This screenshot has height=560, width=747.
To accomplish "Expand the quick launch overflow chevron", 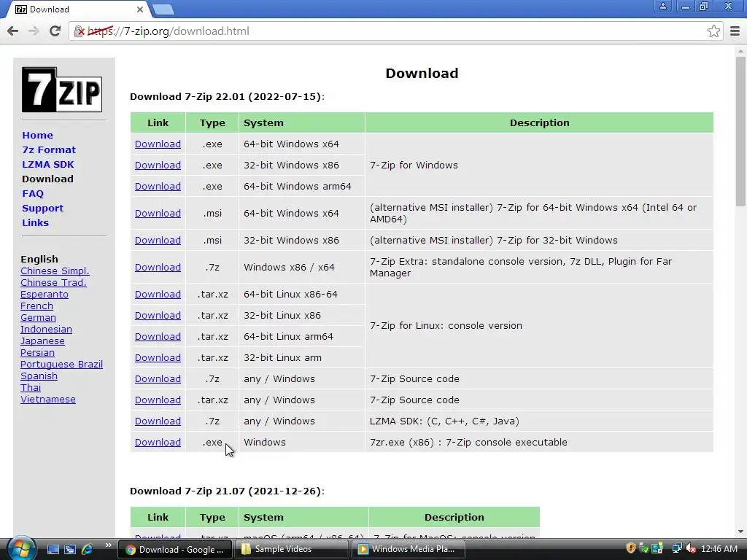I will (108, 545).
